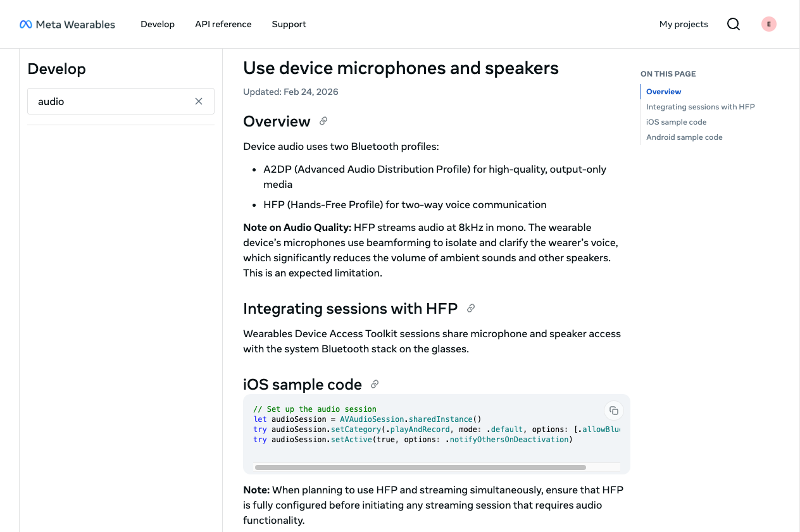
Task: Open the Develop menu in top navigation
Action: (158, 24)
